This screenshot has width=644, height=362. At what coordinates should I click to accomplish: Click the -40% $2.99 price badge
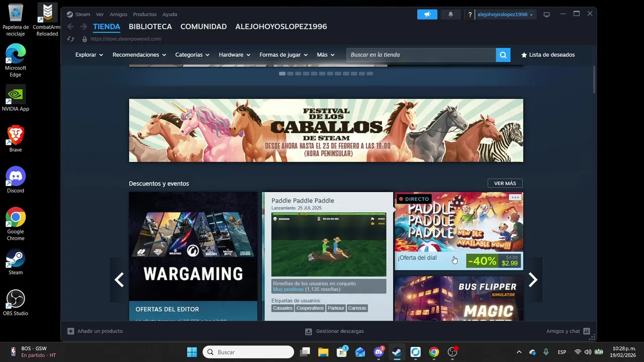click(x=493, y=261)
